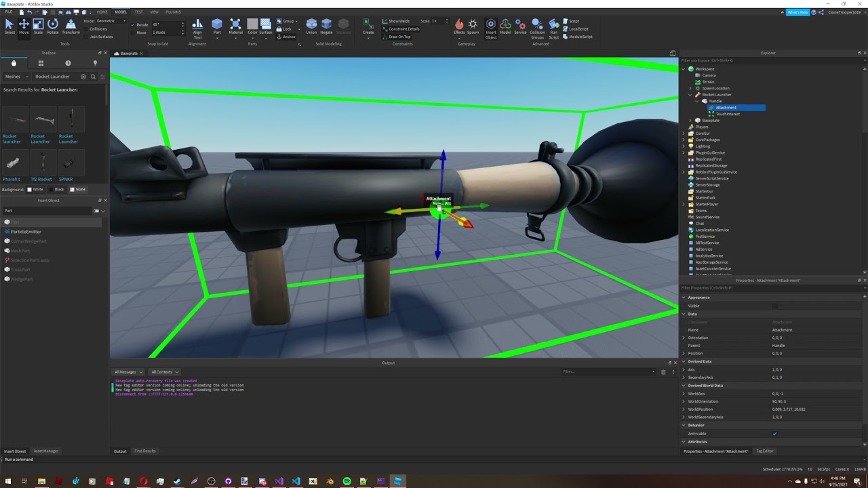Image resolution: width=868 pixels, height=488 pixels.
Task: Open the Toolbox Marketplace bag tab
Action: (x=14, y=63)
